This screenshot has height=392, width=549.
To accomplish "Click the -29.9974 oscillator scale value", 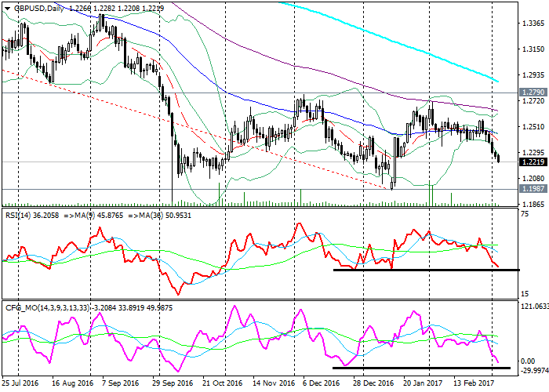I will tap(535, 372).
